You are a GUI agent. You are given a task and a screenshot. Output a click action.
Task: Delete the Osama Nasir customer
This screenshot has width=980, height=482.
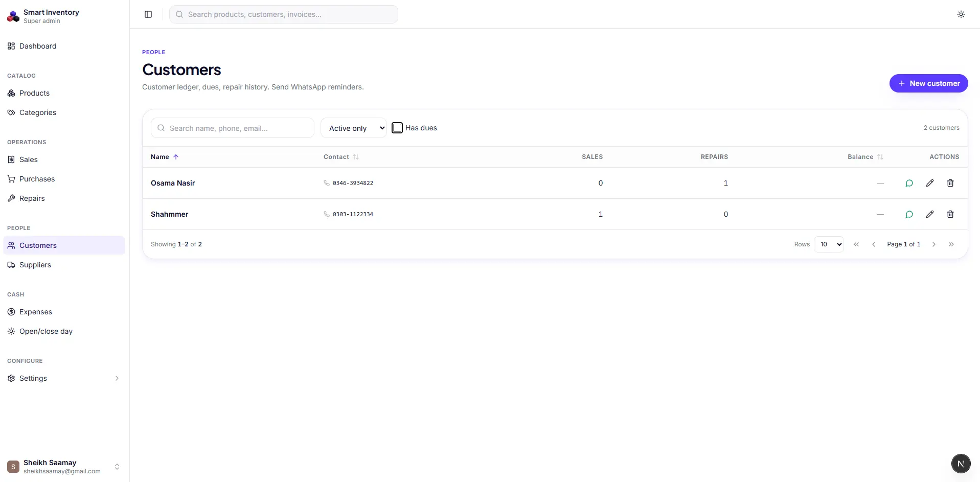950,183
